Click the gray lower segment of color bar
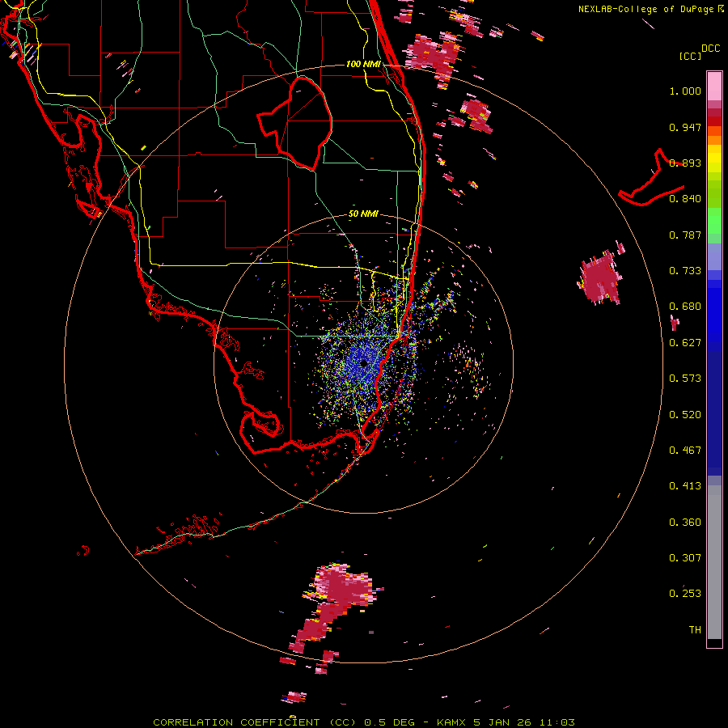 coord(714,562)
